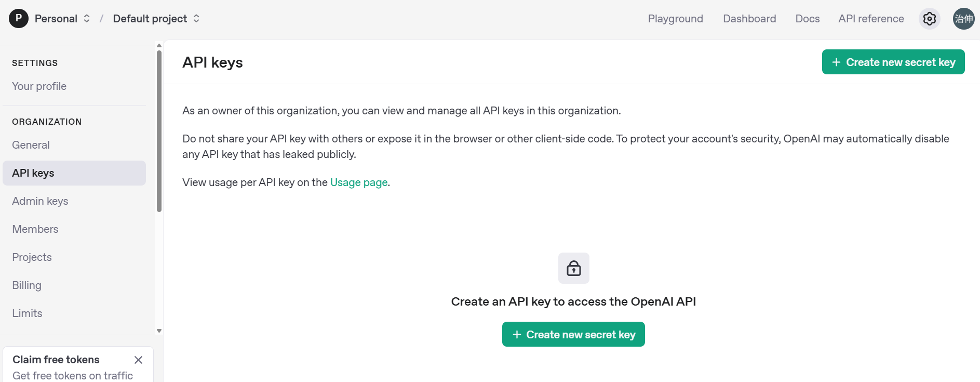Click the sidebar scrollbar thumb
This screenshot has height=382, width=980.
(x=159, y=131)
